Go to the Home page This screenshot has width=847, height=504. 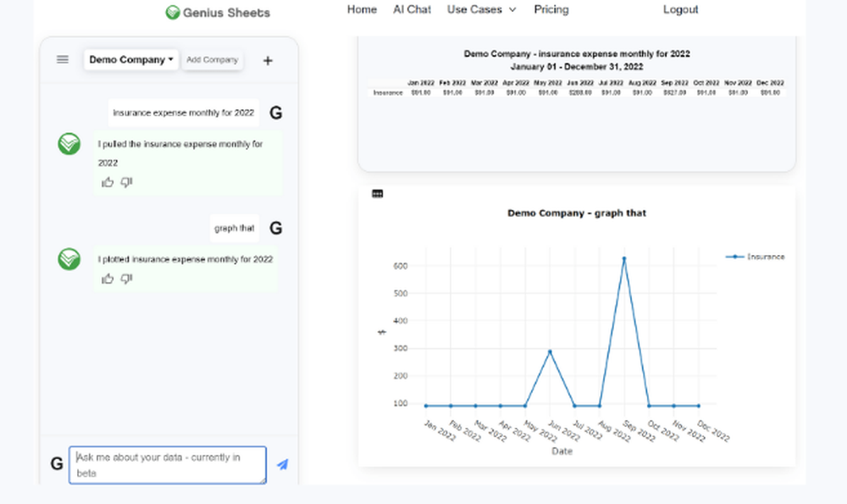point(362,10)
